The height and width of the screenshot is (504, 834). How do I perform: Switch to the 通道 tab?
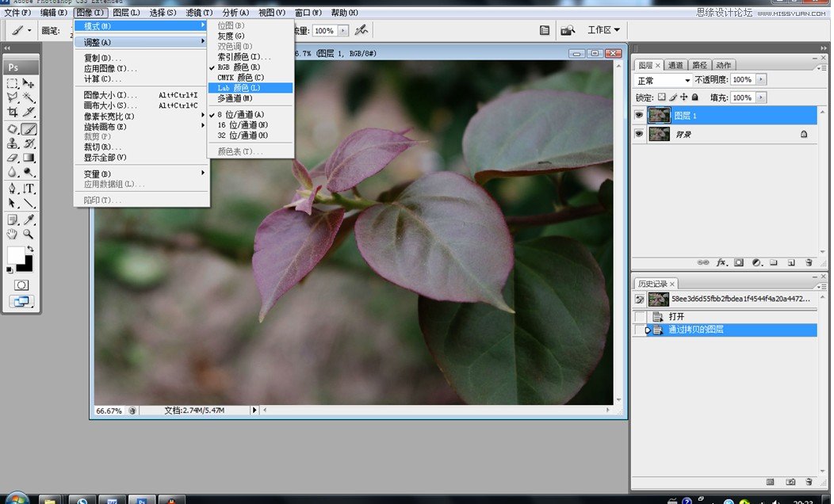point(675,66)
